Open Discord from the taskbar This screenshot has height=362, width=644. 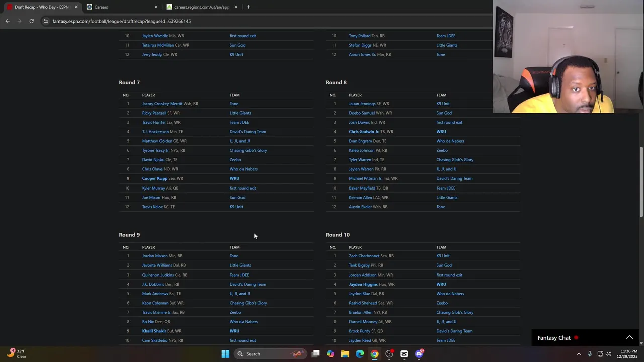coord(419,354)
